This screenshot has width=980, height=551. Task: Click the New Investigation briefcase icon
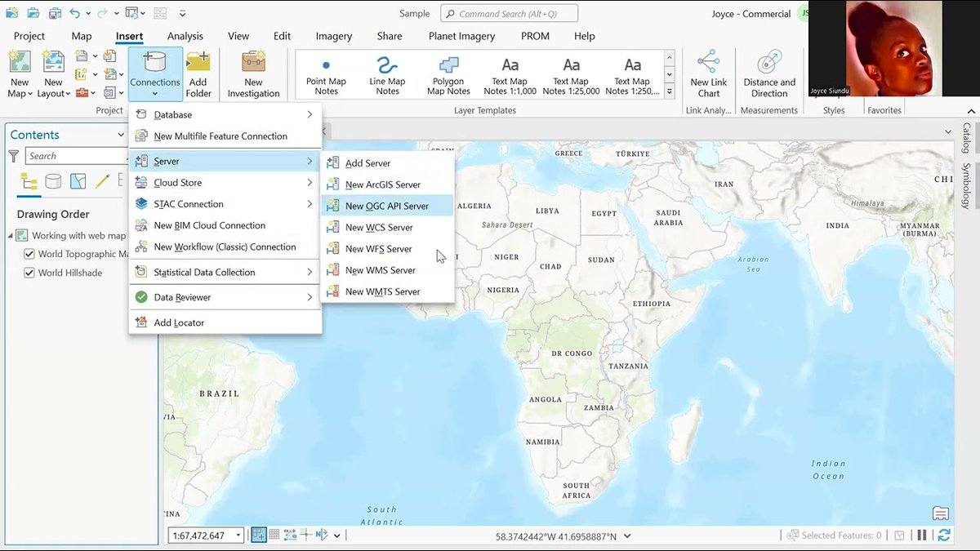[x=253, y=63]
